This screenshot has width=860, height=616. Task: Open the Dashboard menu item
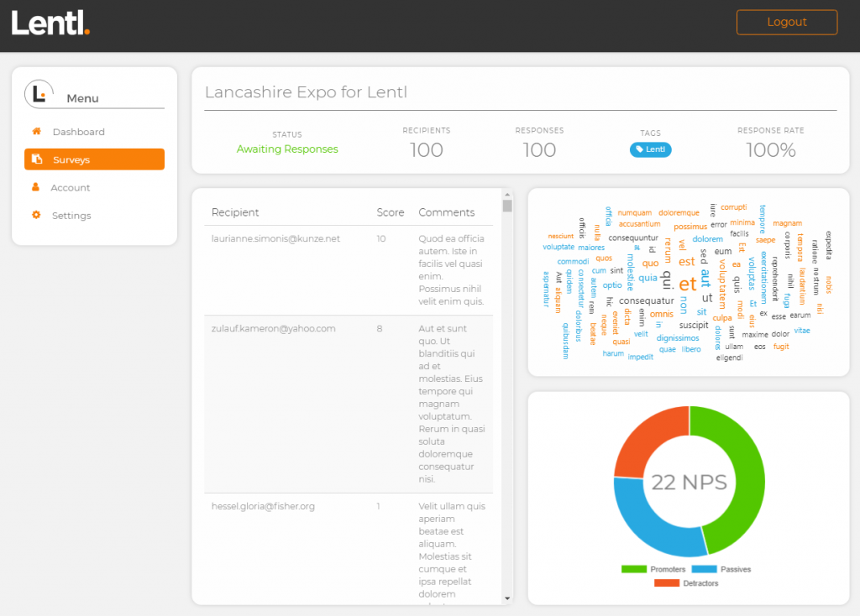(x=78, y=132)
